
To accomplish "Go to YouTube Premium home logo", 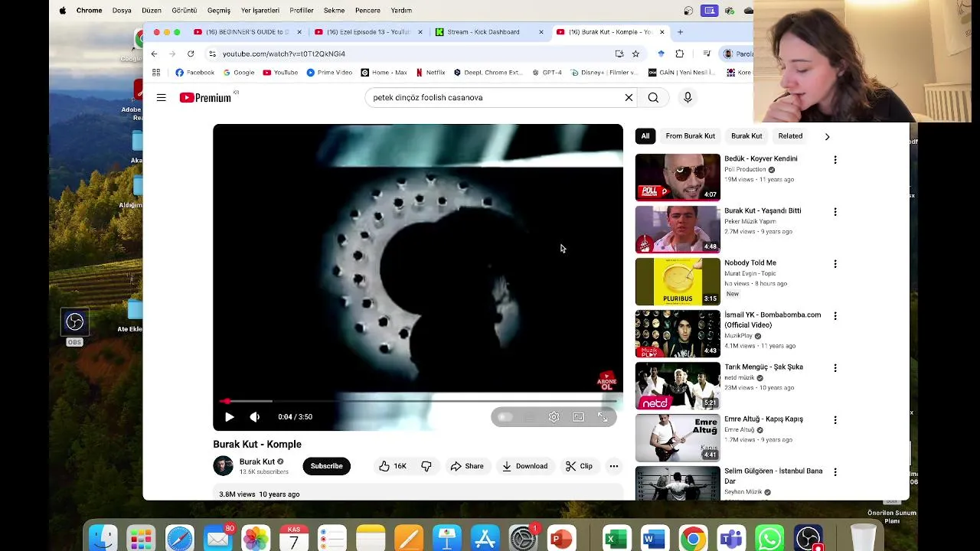I will pos(205,97).
